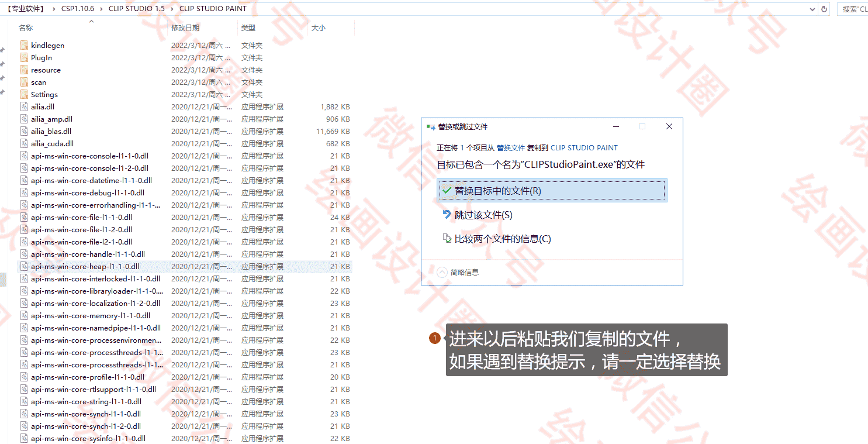Screen dimensions: 868x444
Task: Click the ailia_blas.dll file icon
Action: click(x=24, y=131)
